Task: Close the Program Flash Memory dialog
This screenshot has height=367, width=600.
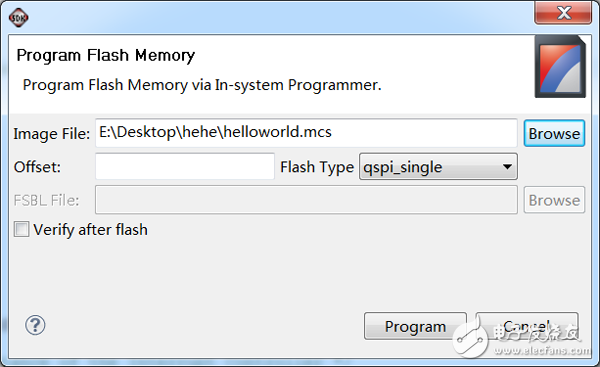Action: tap(563, 13)
